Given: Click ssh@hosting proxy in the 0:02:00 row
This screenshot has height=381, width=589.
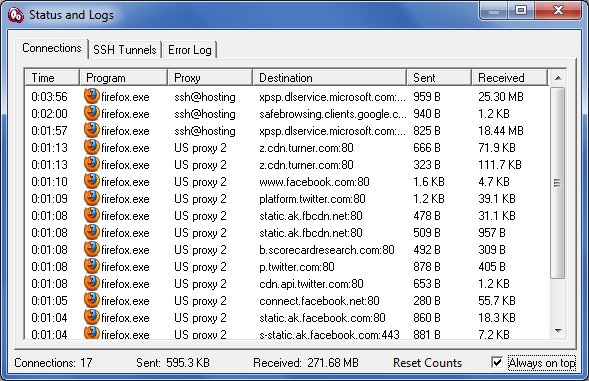Looking at the screenshot, I should coord(205,114).
